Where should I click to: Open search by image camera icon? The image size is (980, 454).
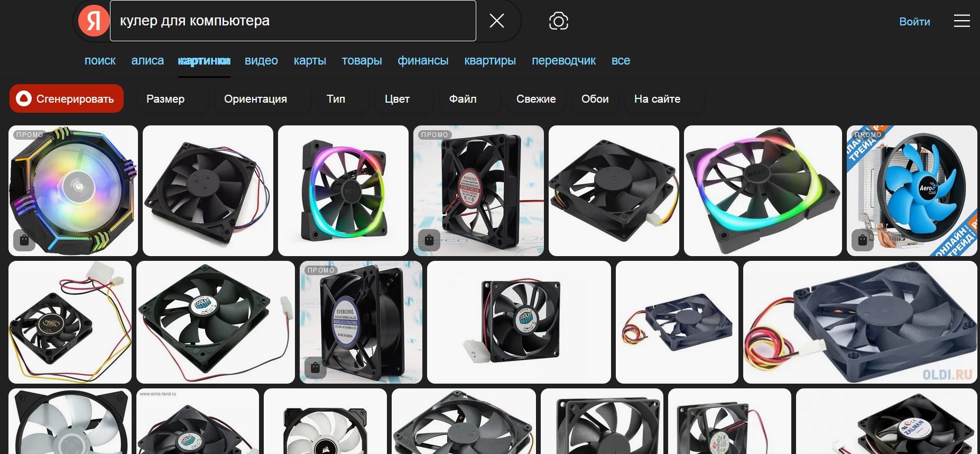[559, 21]
